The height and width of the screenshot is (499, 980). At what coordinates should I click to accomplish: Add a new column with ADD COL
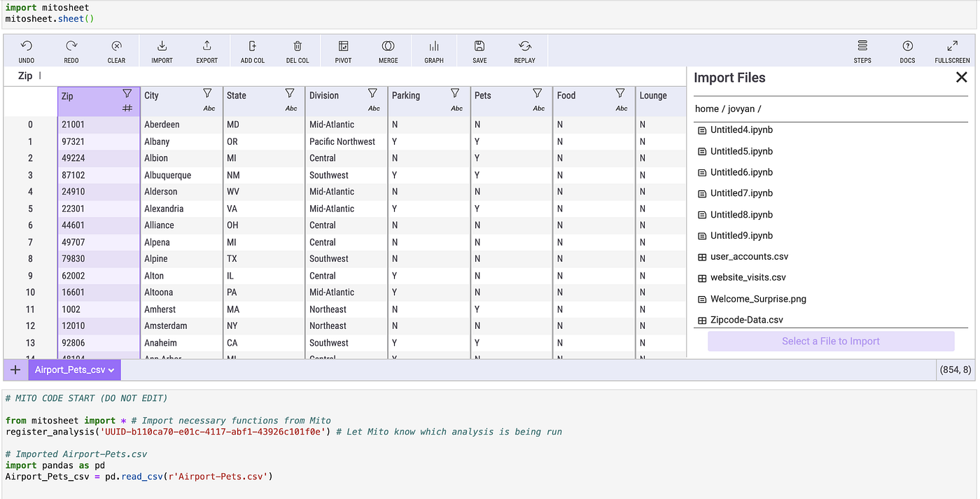coord(252,50)
